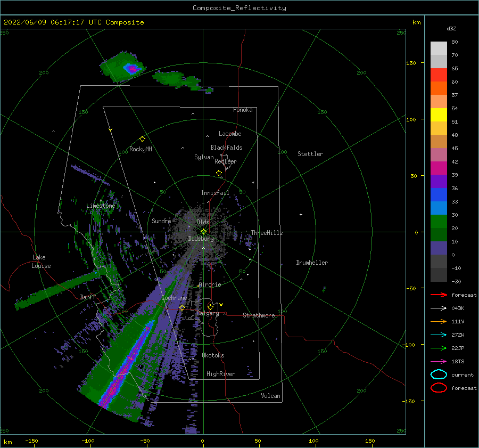
Task: Click the white asterisk marker east of Innisfail
Action: (253, 183)
